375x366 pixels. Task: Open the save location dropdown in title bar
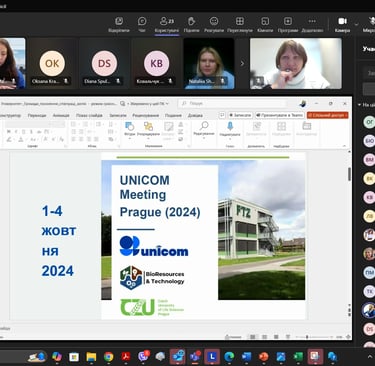click(149, 104)
